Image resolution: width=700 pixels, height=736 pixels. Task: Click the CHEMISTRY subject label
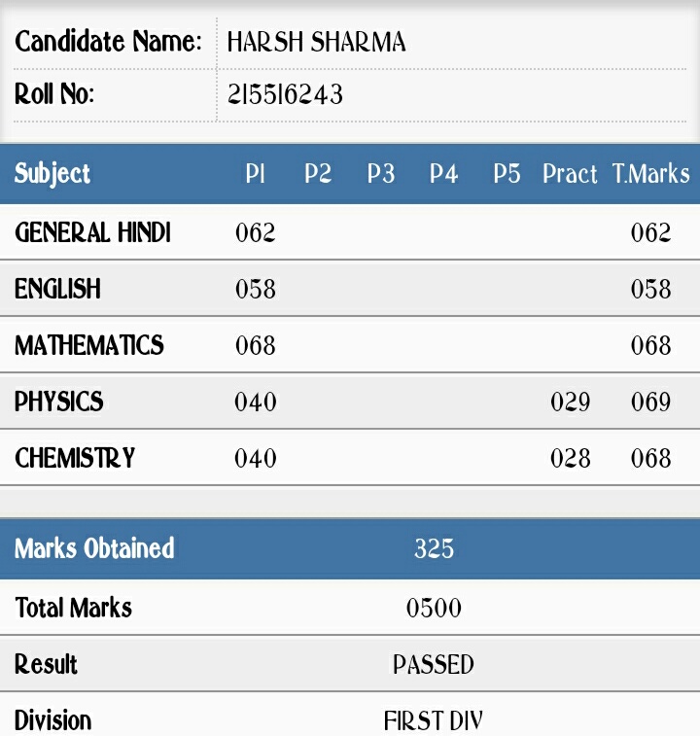click(75, 458)
